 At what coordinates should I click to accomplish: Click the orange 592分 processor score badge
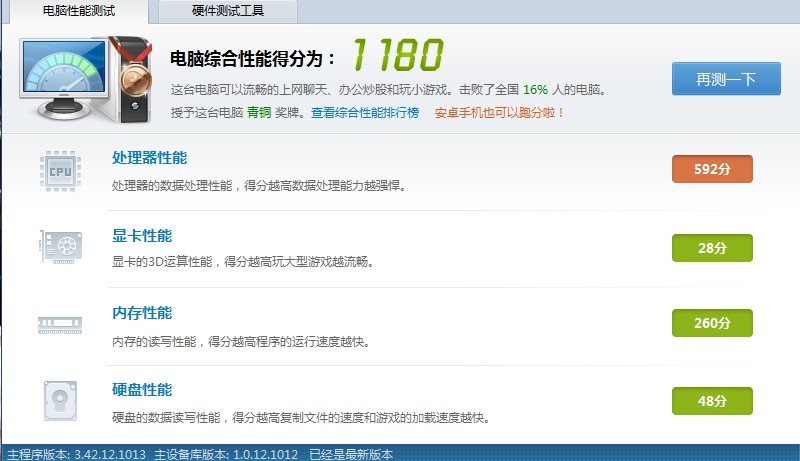(711, 169)
